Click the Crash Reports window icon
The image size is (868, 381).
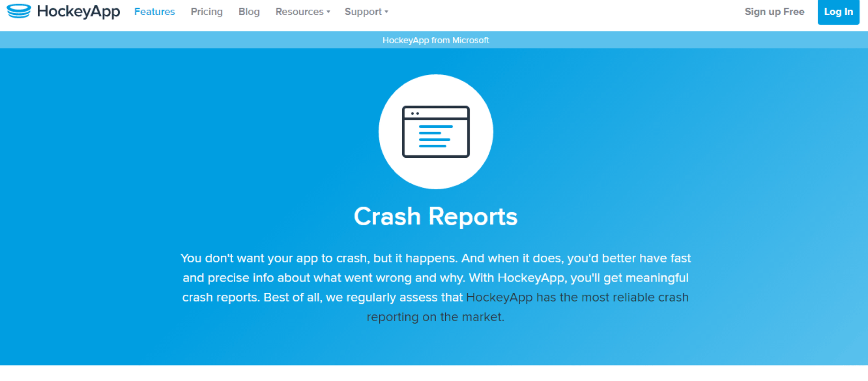pyautogui.click(x=436, y=132)
